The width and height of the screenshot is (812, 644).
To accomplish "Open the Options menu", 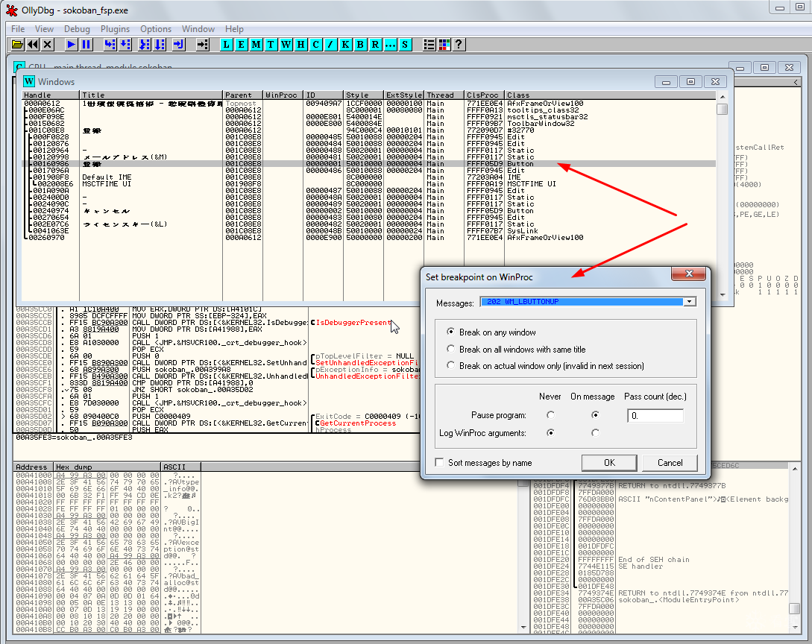I will 155,29.
